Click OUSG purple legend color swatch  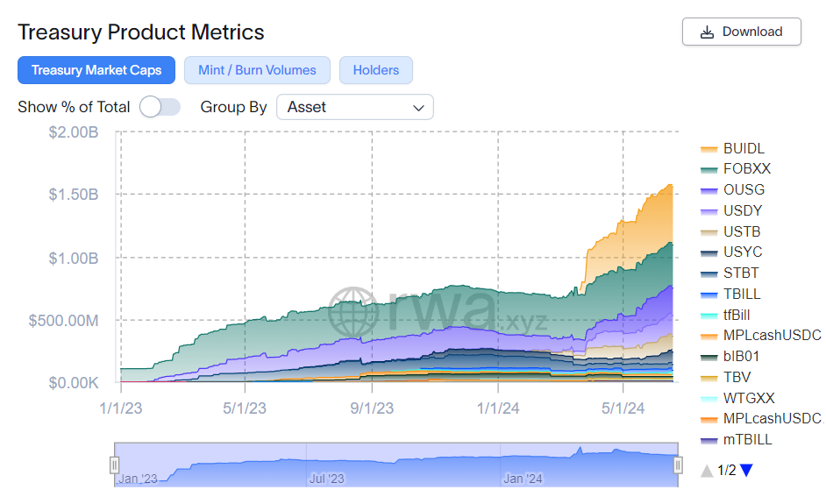click(709, 191)
